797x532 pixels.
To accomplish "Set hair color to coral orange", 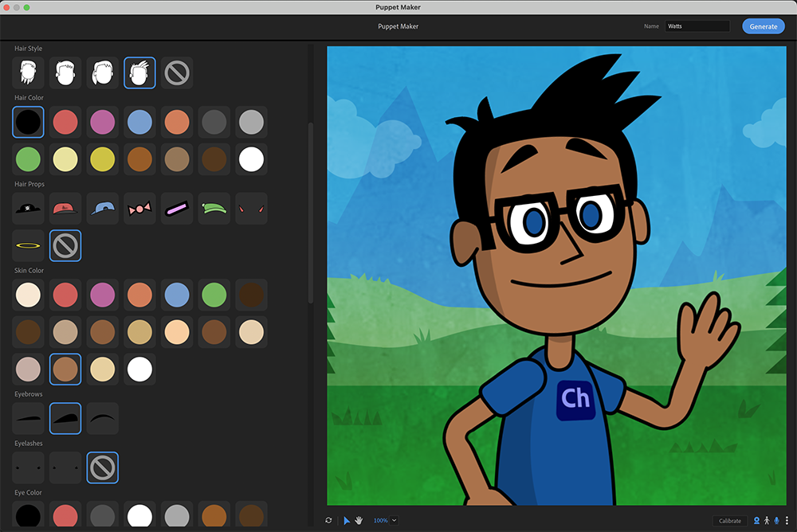I will coord(177,122).
